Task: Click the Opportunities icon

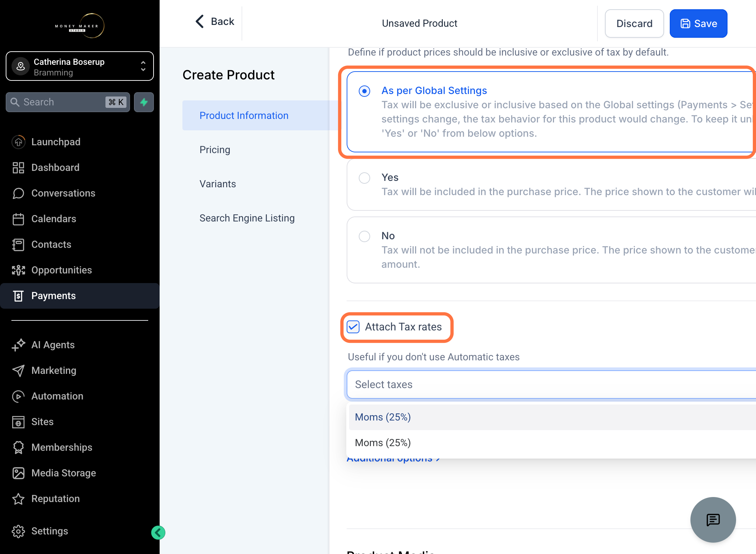Action: click(18, 270)
